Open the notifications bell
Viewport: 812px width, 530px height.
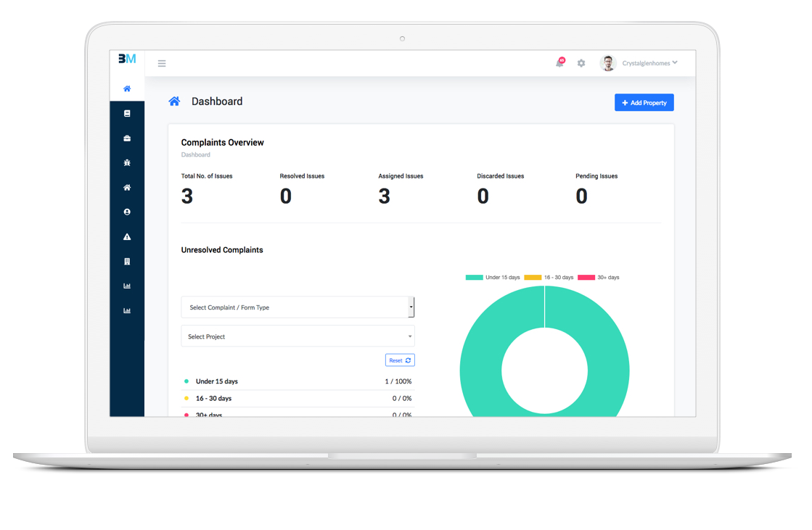(559, 64)
